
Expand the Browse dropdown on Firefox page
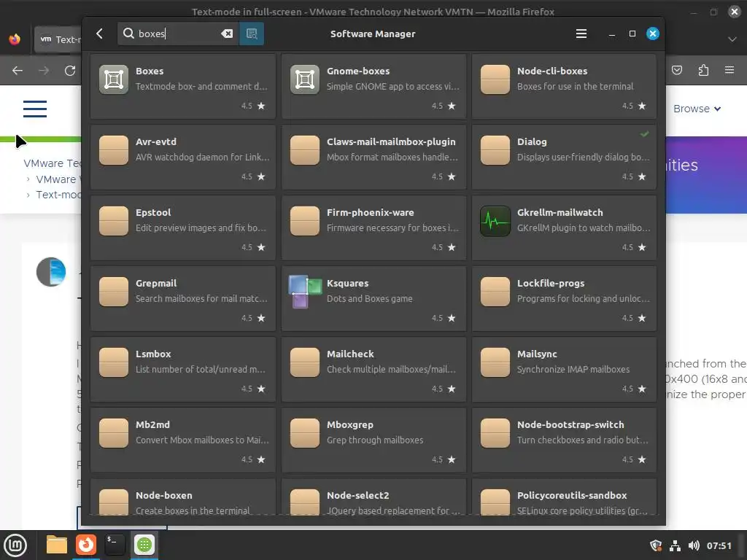point(697,109)
